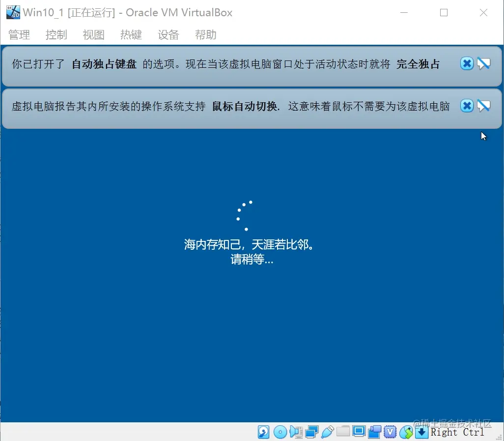Open the 视图 menu
The width and height of the screenshot is (504, 441).
[93, 34]
